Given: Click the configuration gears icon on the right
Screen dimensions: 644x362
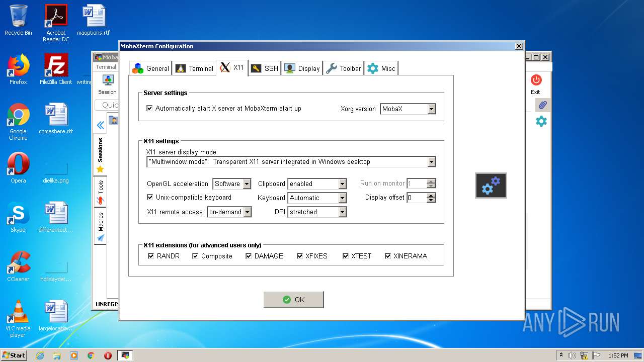Looking at the screenshot, I should pyautogui.click(x=491, y=186).
